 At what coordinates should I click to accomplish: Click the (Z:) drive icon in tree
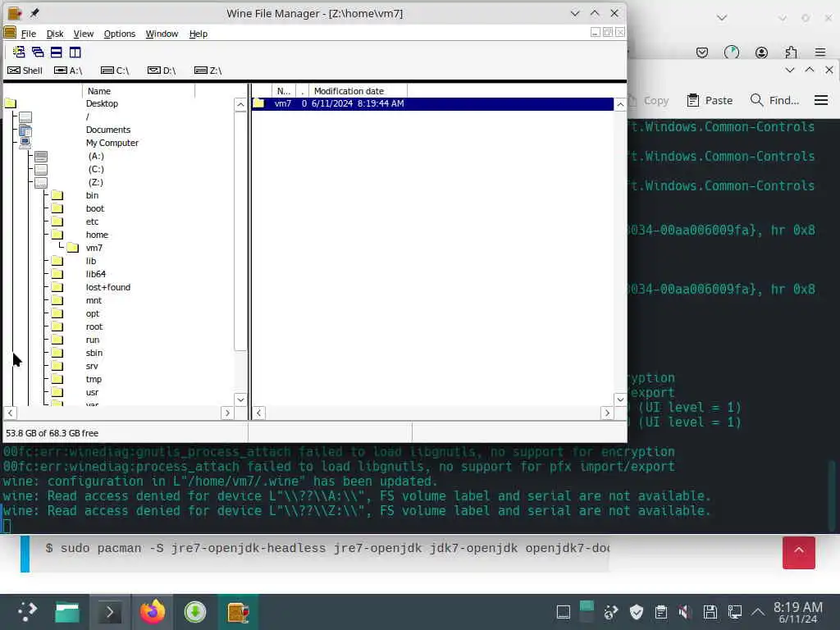pyautogui.click(x=41, y=183)
